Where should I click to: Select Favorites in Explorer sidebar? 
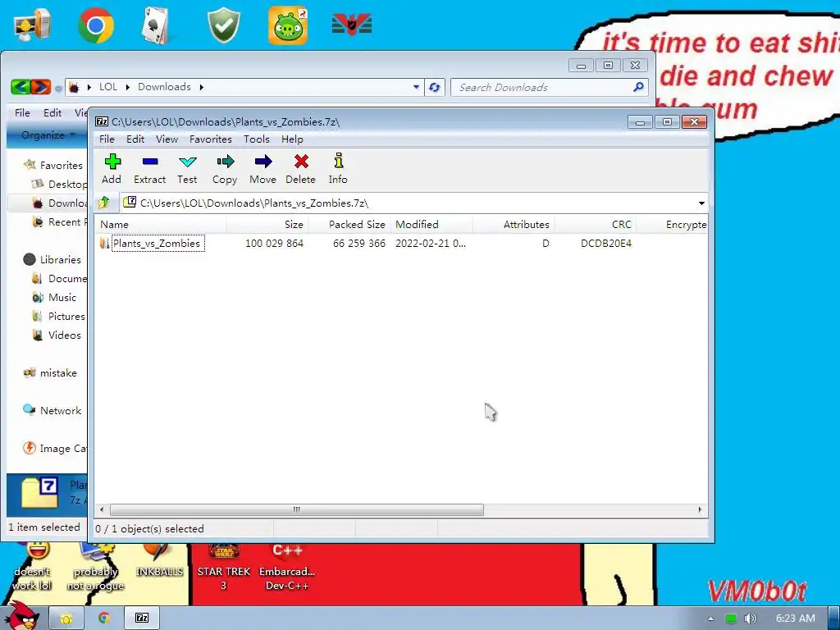(53, 166)
